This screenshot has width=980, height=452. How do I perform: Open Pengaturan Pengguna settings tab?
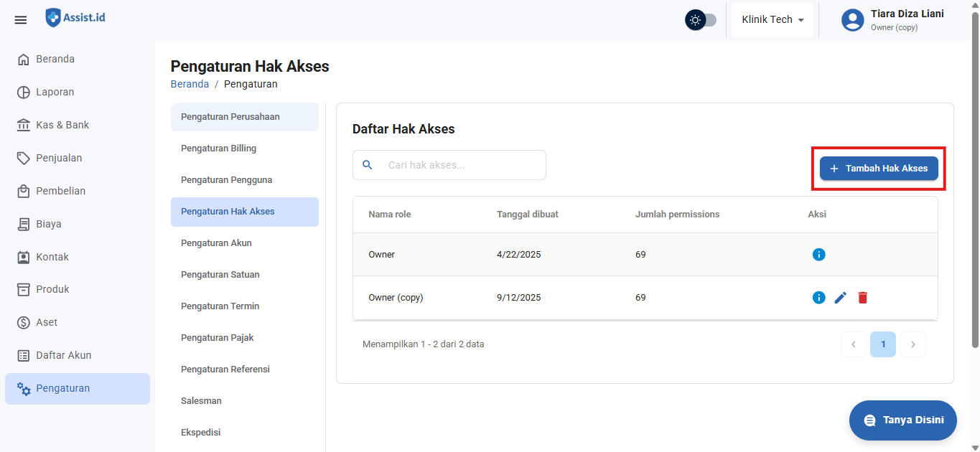(x=226, y=180)
